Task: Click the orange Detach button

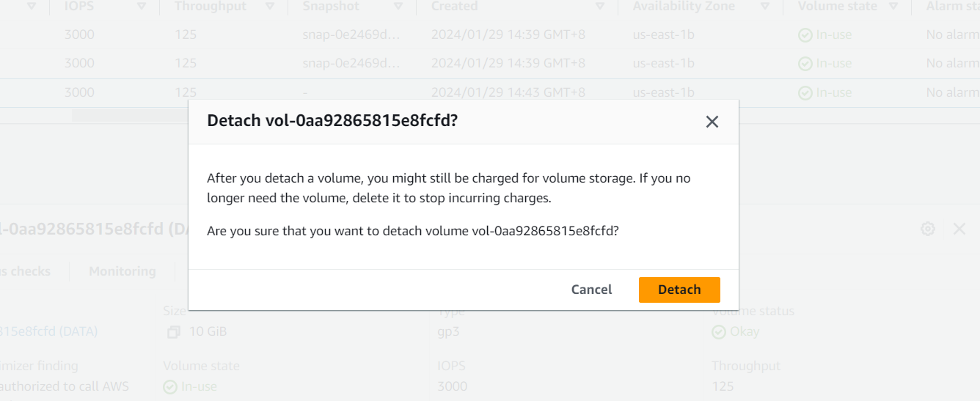Action: click(x=679, y=290)
